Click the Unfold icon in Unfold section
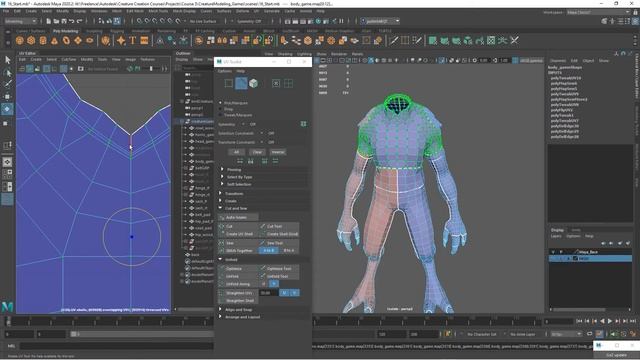The image size is (640, 360). pyautogui.click(x=222, y=276)
